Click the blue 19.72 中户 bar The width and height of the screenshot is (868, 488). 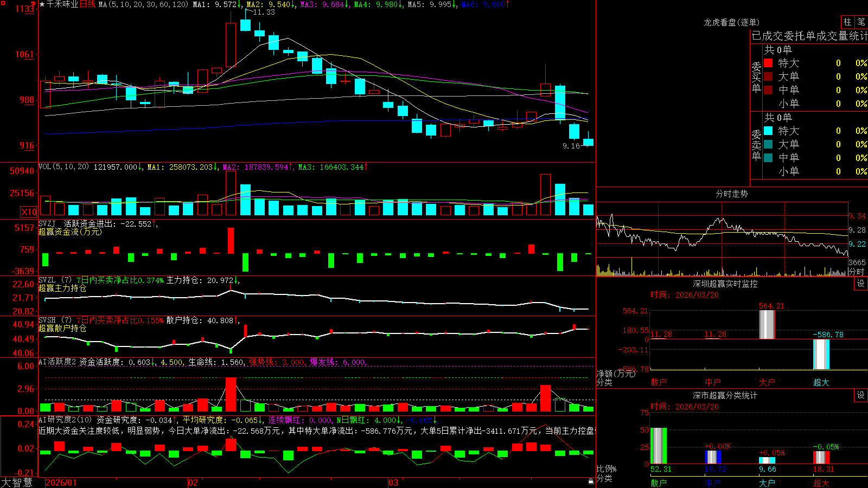(713, 457)
